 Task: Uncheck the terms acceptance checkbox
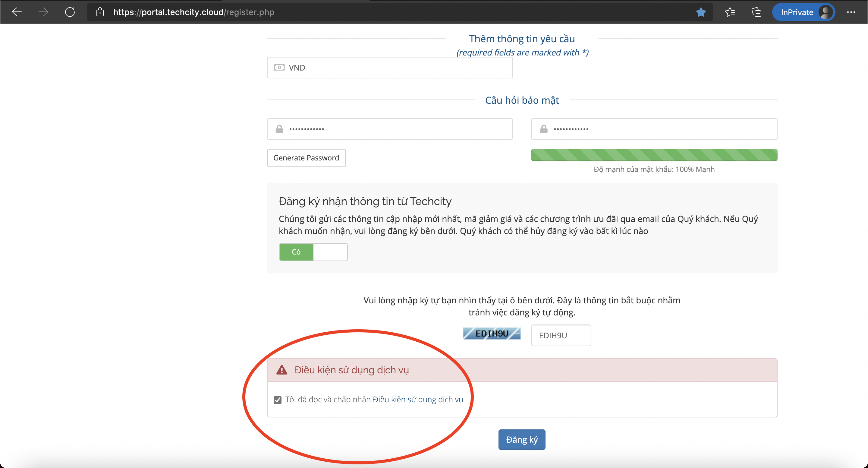tap(278, 400)
